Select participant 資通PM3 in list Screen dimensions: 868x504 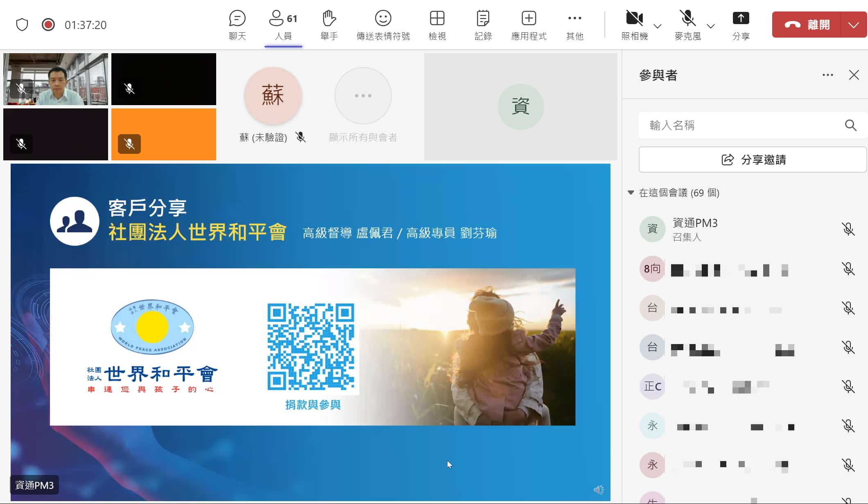745,229
